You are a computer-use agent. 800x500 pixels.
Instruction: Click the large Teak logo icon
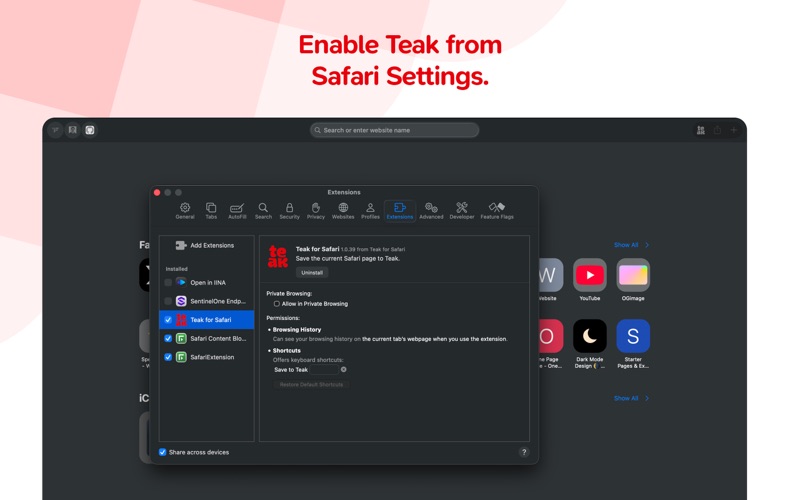(x=278, y=256)
